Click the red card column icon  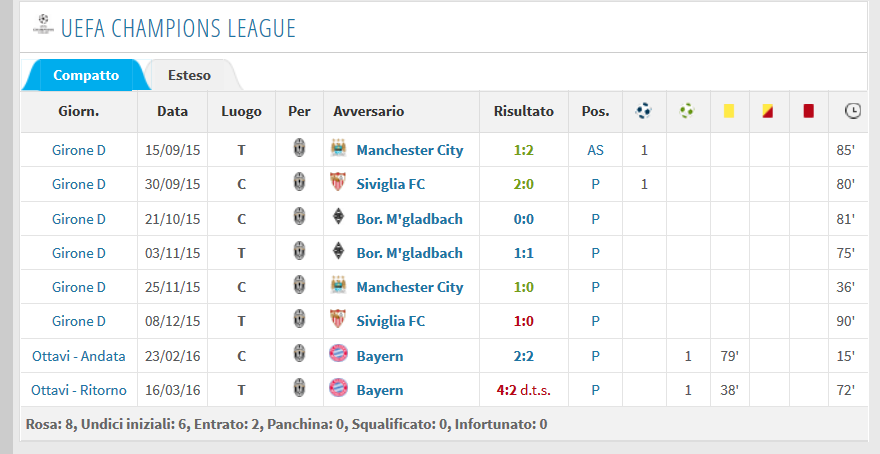(809, 111)
